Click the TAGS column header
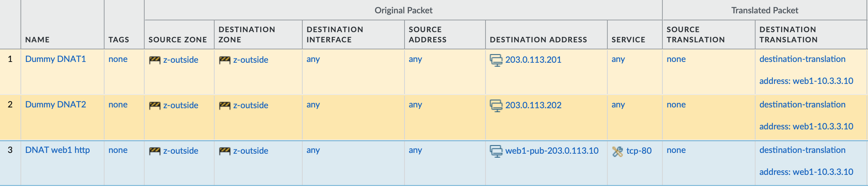The width and height of the screenshot is (868, 189). pos(119,40)
